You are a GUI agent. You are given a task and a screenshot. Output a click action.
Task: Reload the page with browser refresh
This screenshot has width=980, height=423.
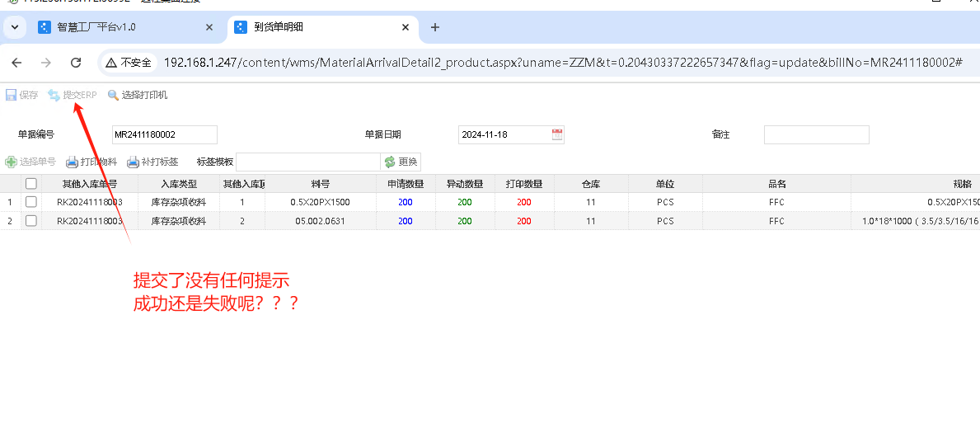coord(76,63)
